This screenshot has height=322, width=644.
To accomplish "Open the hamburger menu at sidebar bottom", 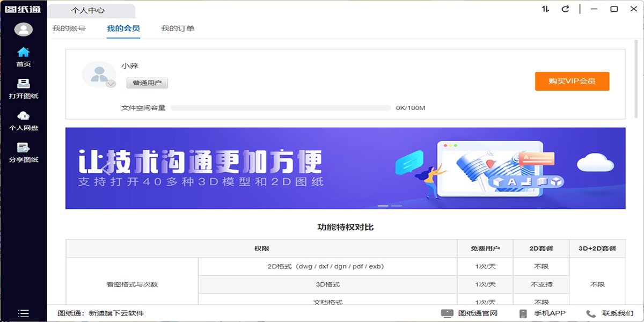I will (x=23, y=313).
